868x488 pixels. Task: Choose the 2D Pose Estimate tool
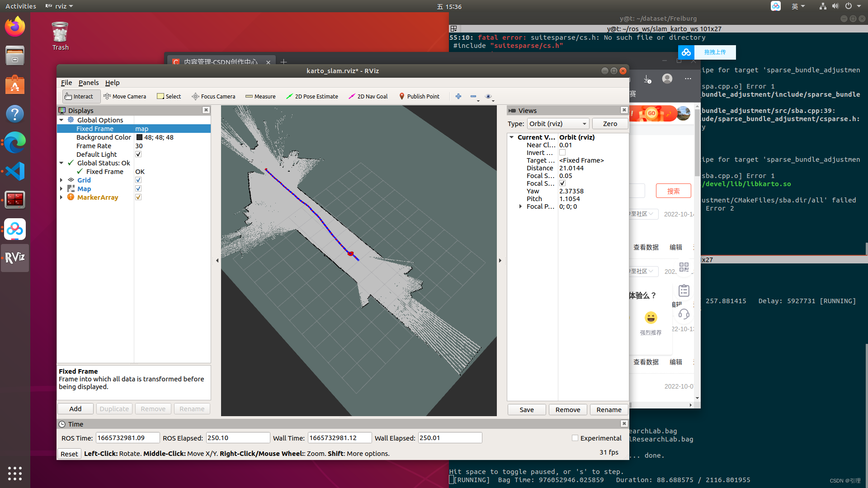[312, 96]
